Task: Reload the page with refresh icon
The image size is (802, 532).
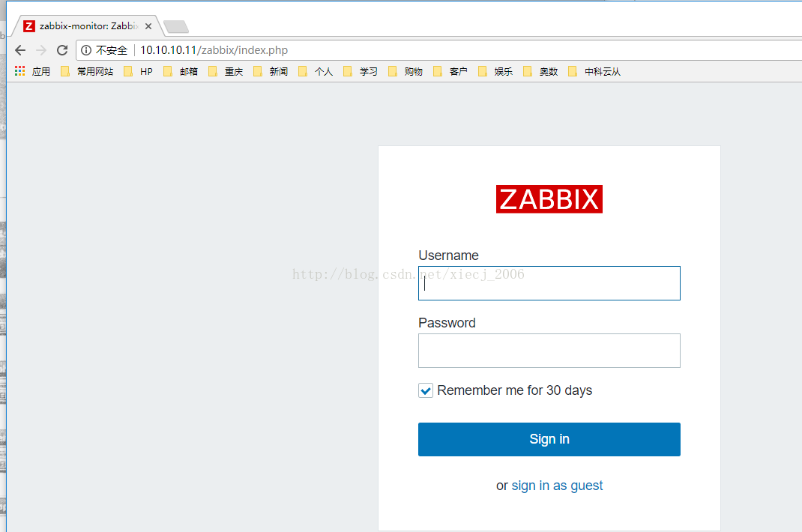Action: (x=62, y=50)
